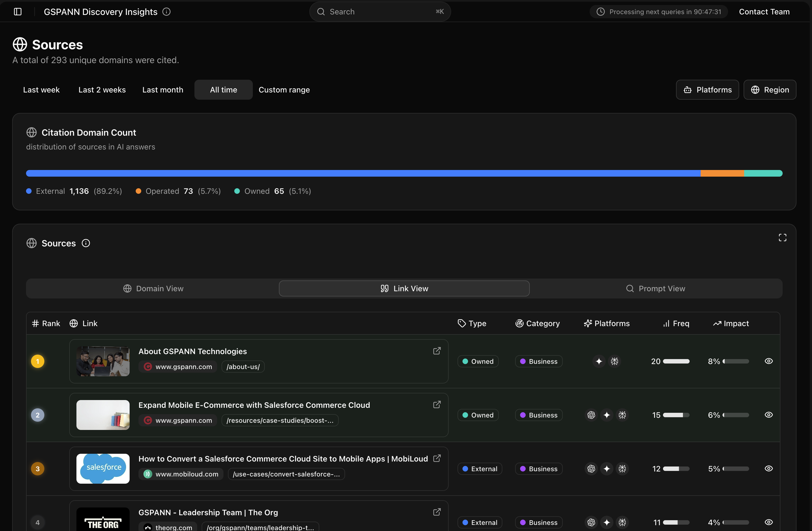Image resolution: width=812 pixels, height=531 pixels.
Task: Click blue External segment of distribution bar
Action: [363, 173]
